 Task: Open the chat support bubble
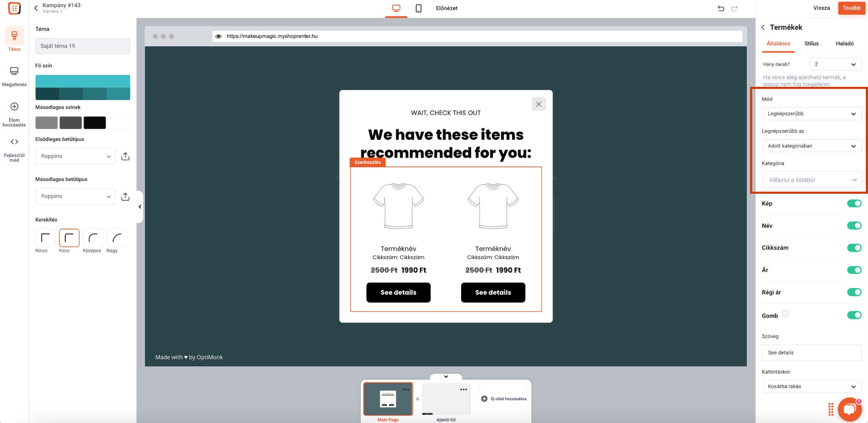coord(850,409)
